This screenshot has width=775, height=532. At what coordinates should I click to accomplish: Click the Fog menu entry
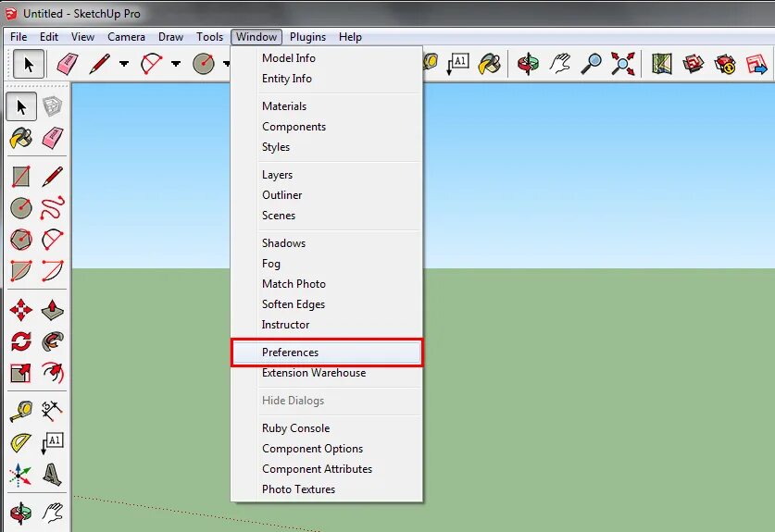click(327, 264)
